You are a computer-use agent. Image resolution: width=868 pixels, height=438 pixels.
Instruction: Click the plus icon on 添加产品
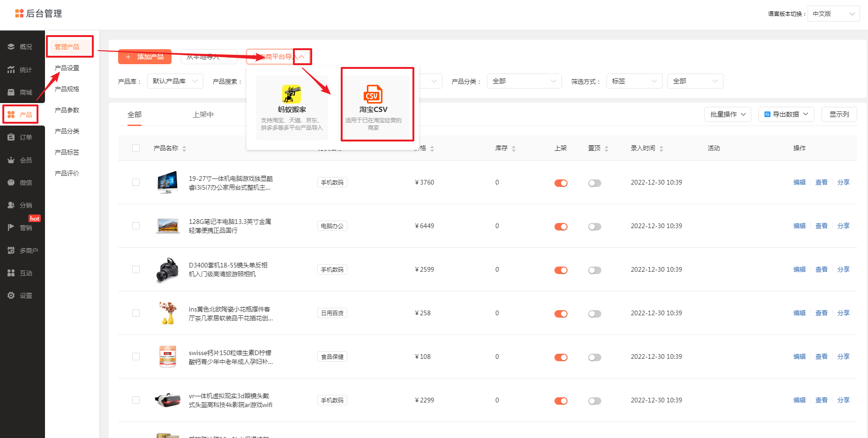click(x=128, y=57)
